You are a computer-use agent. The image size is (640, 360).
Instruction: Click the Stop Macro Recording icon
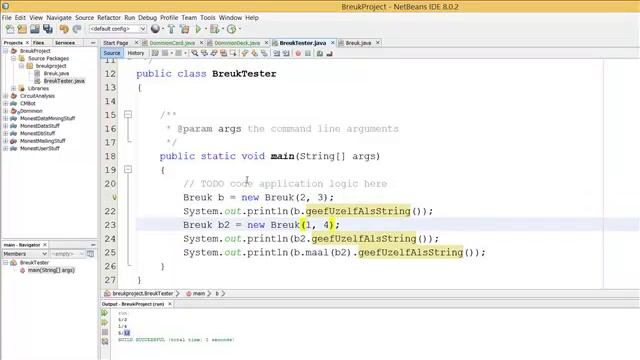[x=308, y=53]
